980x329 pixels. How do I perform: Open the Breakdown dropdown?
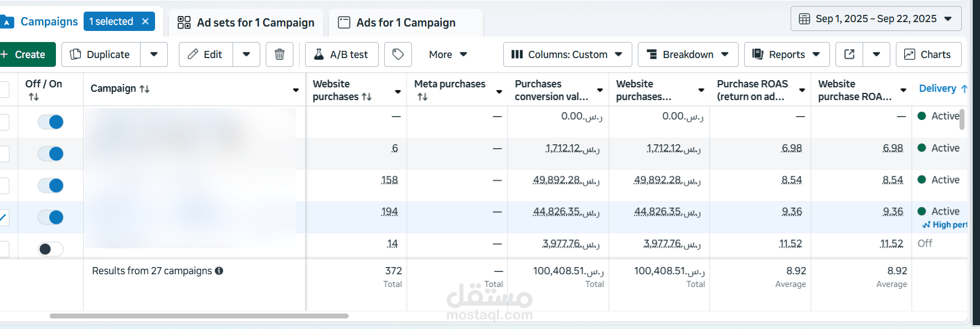[x=688, y=54]
